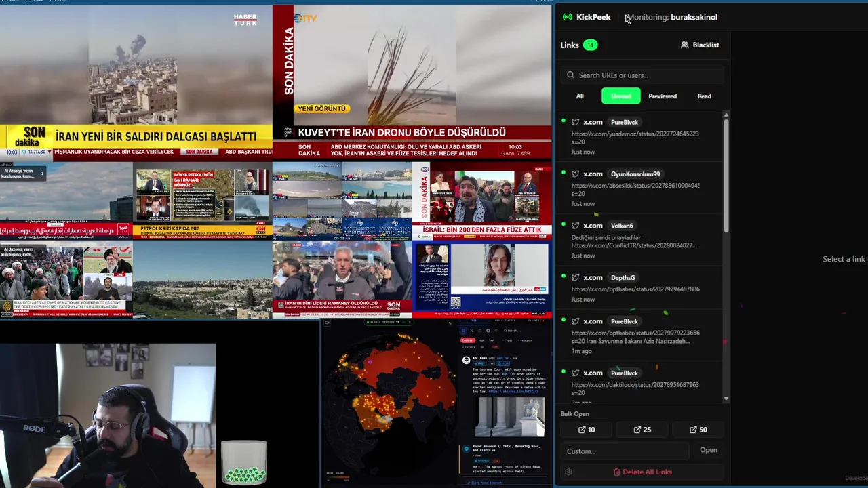The image size is (868, 488).
Task: Click the Twitter bird icon in Aziz Nasirzadeh row
Action: [575, 321]
